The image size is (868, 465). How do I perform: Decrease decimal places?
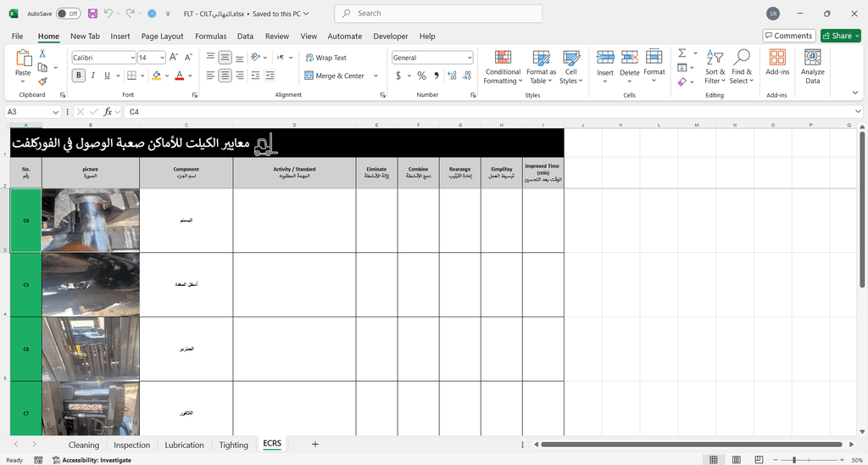click(467, 76)
